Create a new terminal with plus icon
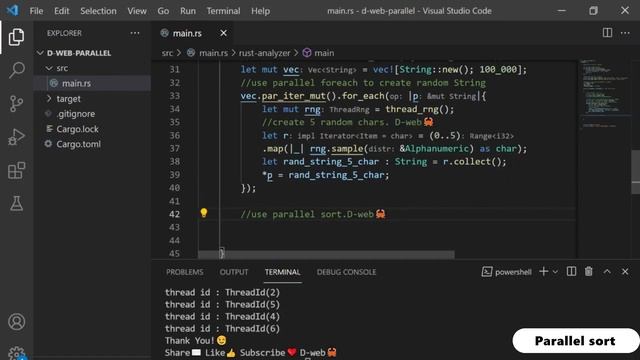Image resolution: width=640 pixels, height=360 pixels. click(543, 271)
